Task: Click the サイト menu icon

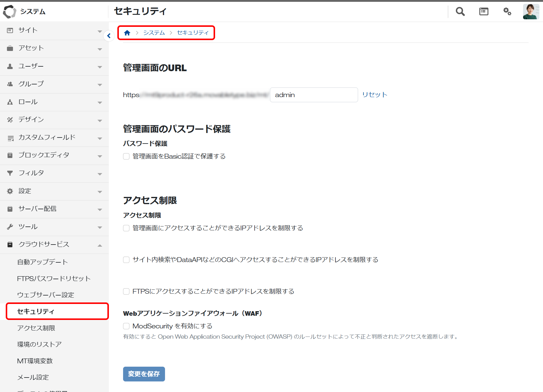Action: pyautogui.click(x=10, y=30)
